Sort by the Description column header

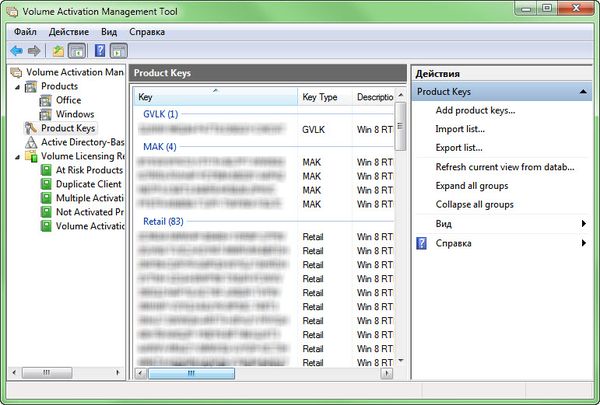pyautogui.click(x=373, y=97)
